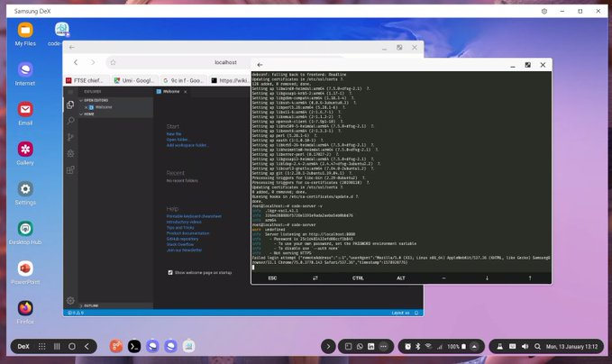Open the orange git app in the taskbar

click(x=116, y=346)
